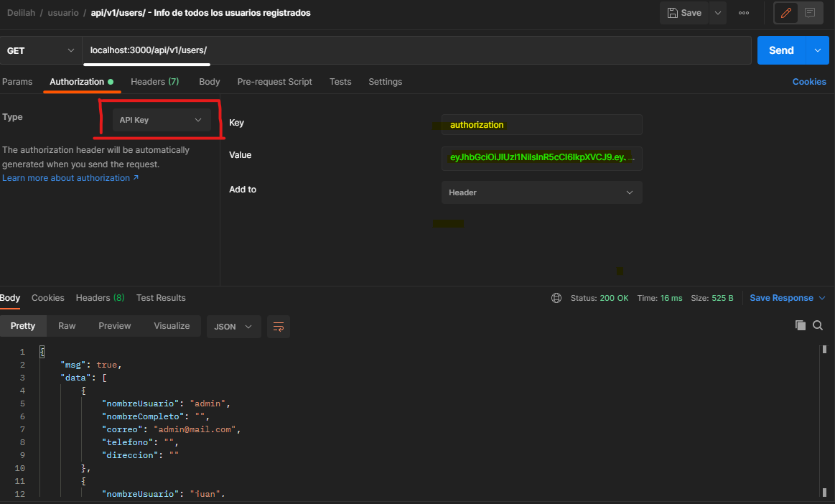Click the Status 200 OK text

[599, 298]
